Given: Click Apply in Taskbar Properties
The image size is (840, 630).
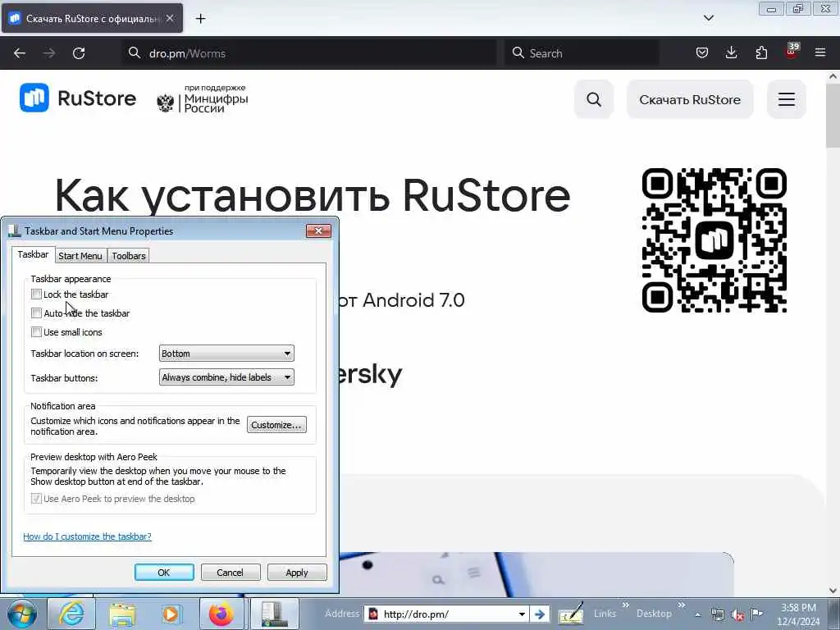Looking at the screenshot, I should pyautogui.click(x=297, y=573).
